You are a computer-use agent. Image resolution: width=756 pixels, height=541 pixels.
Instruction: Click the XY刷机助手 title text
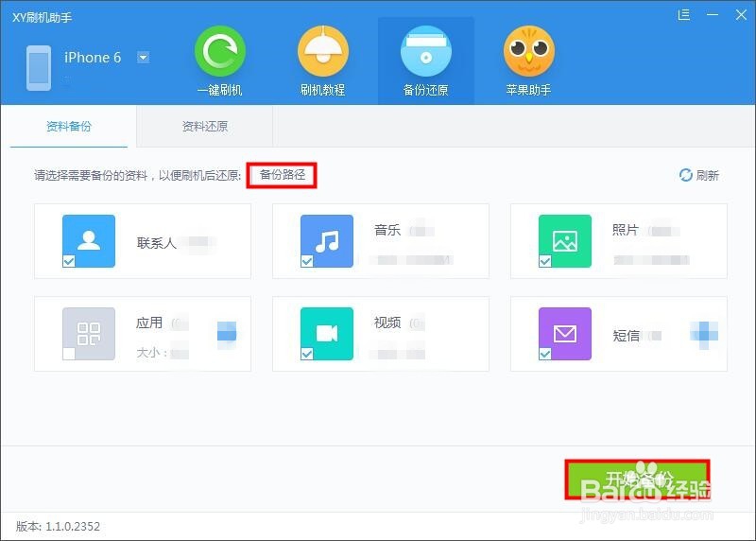coord(42,17)
